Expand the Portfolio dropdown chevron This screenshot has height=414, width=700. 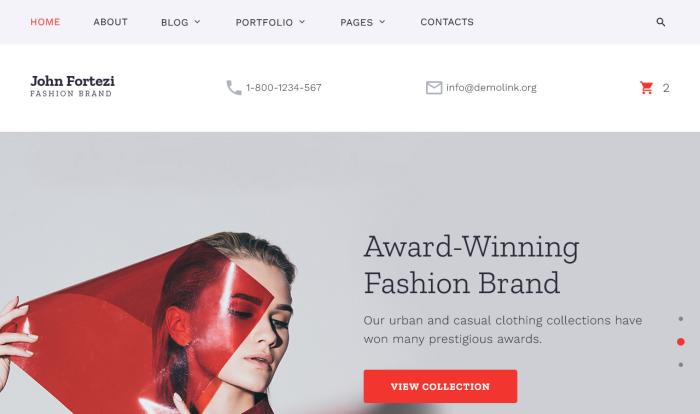[x=302, y=22]
